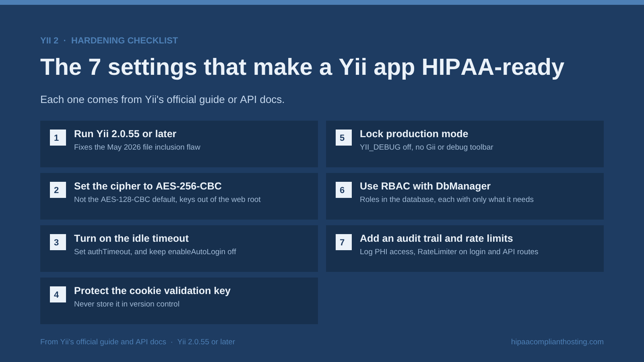The width and height of the screenshot is (644, 362).
Task: Click 'Not the AES-128-CBC default' description
Action: pos(167,200)
